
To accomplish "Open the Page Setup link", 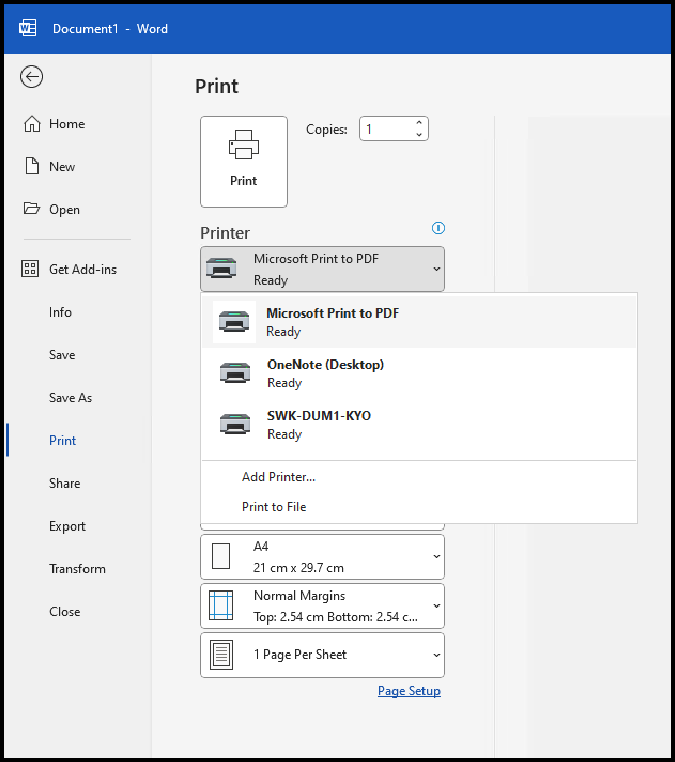I will (409, 691).
